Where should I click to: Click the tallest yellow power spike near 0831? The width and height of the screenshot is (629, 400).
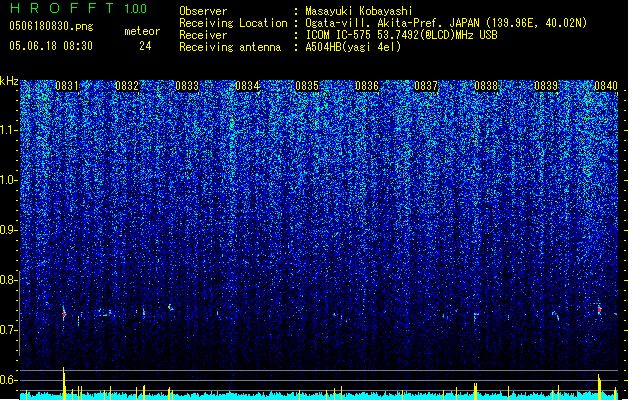[x=64, y=383]
